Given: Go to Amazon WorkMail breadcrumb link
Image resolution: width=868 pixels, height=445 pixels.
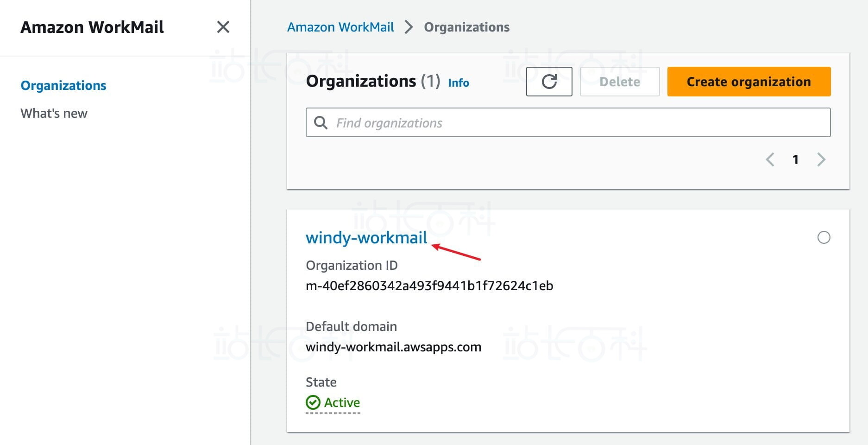Looking at the screenshot, I should tap(340, 27).
